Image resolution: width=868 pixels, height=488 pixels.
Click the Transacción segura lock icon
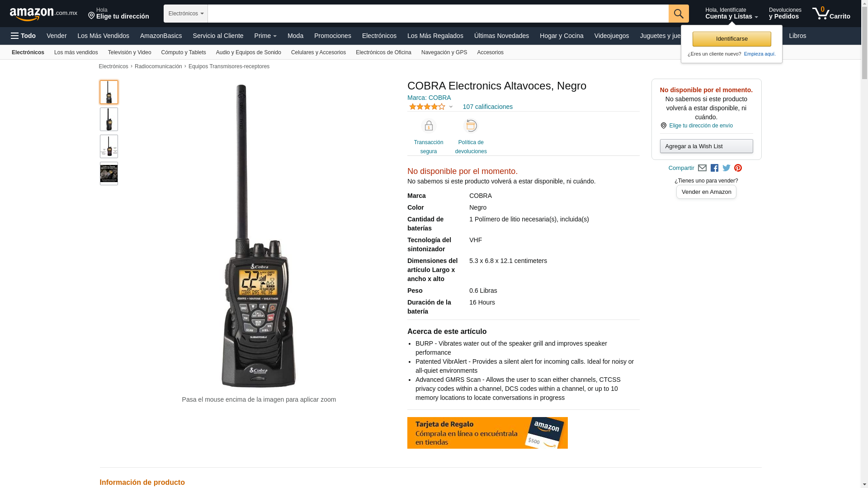pos(429,126)
